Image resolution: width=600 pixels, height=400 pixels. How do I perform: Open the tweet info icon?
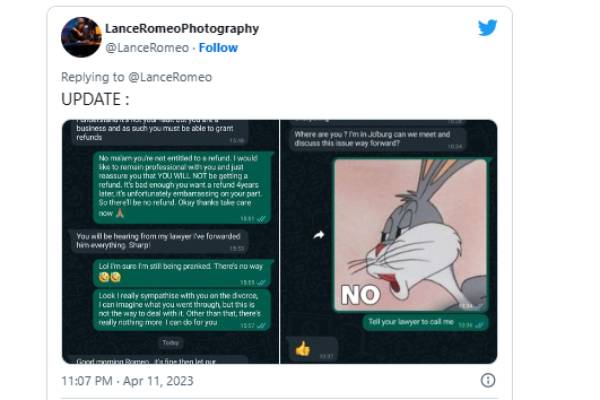tap(488, 380)
